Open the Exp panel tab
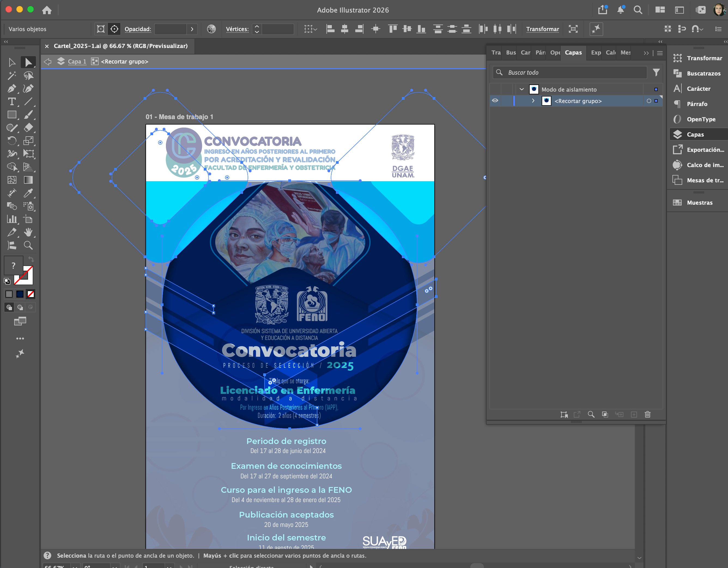 tap(596, 53)
